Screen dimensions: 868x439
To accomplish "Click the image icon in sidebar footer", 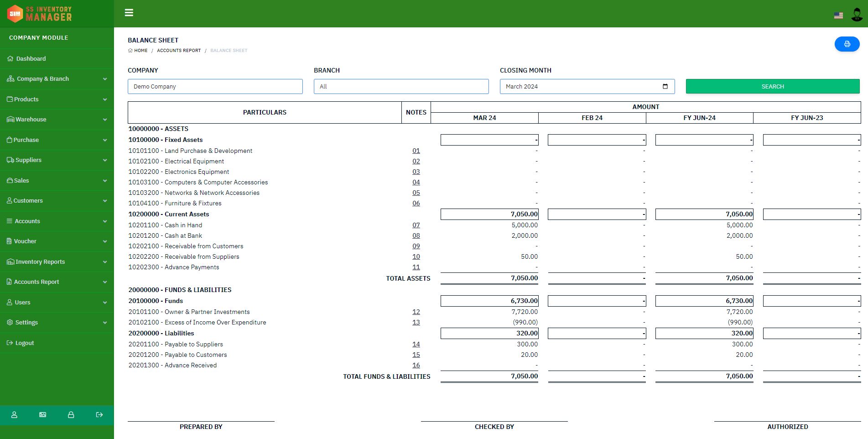I will (x=43, y=415).
